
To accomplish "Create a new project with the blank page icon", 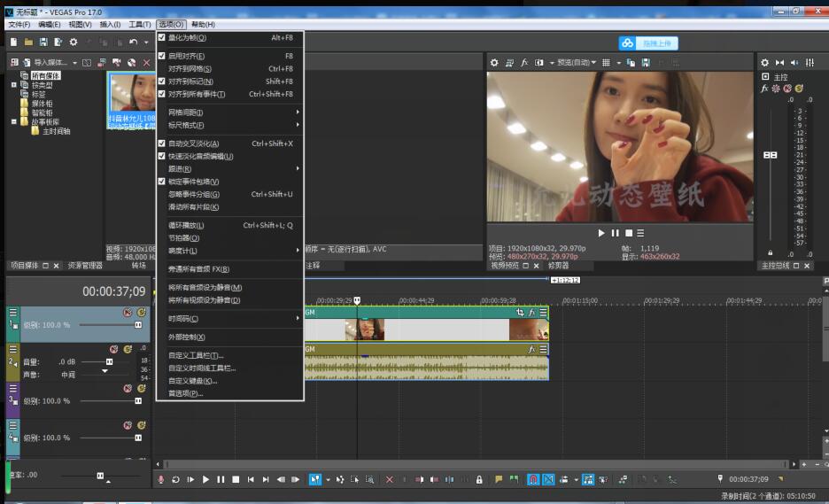I will [x=14, y=42].
